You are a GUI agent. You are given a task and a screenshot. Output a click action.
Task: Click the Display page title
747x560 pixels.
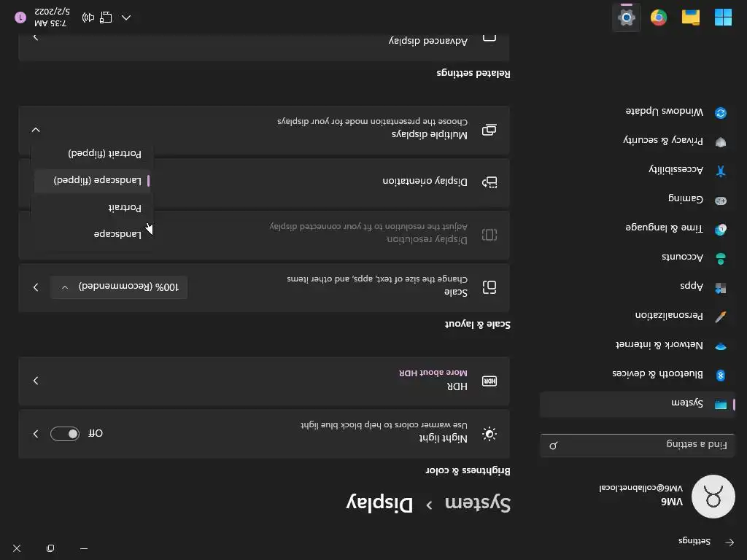point(379,503)
